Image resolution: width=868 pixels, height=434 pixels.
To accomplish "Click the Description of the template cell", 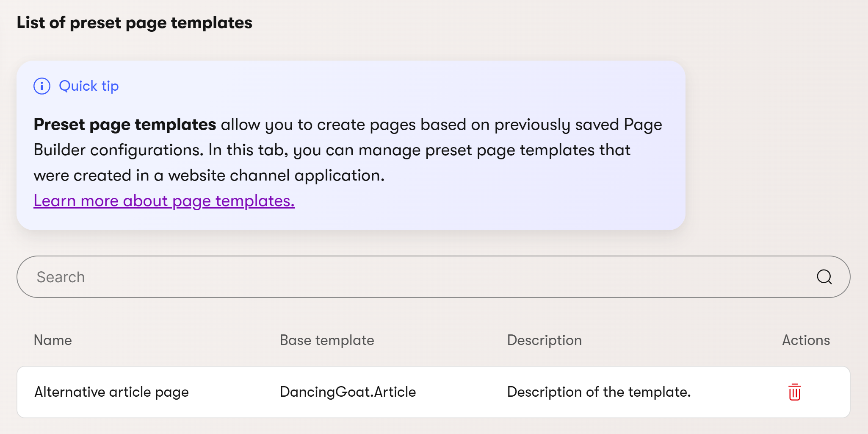I will tap(599, 392).
